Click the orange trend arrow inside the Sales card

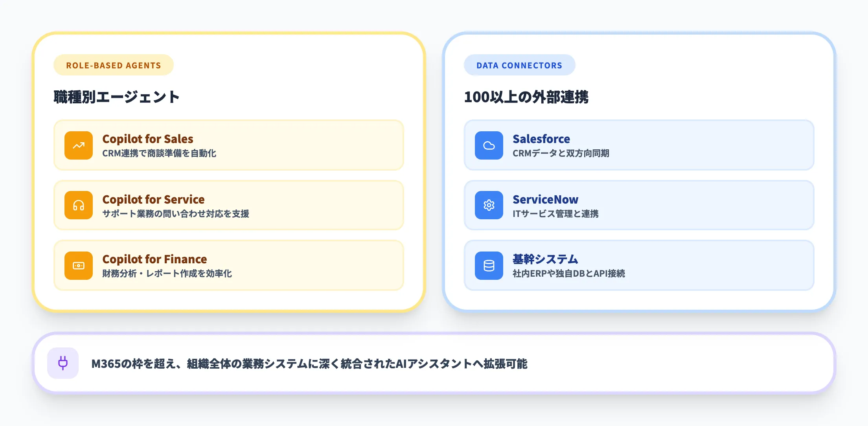coord(78,145)
